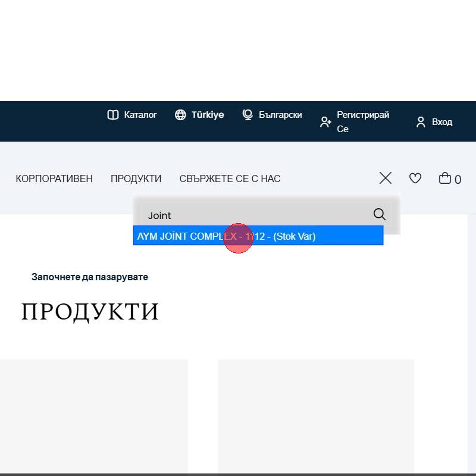
Task: Click the Каталог book icon
Action: pyautogui.click(x=112, y=115)
